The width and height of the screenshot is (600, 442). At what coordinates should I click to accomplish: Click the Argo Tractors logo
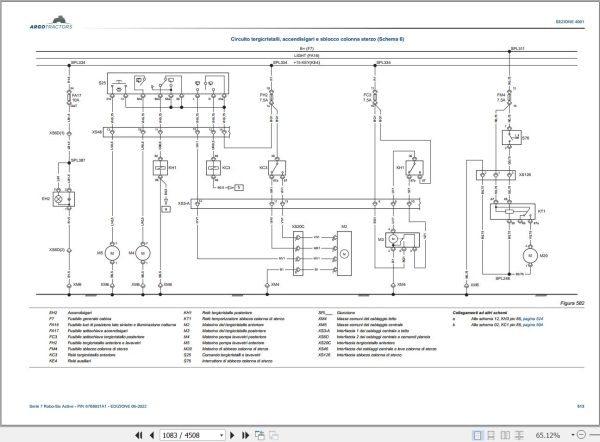(x=51, y=23)
